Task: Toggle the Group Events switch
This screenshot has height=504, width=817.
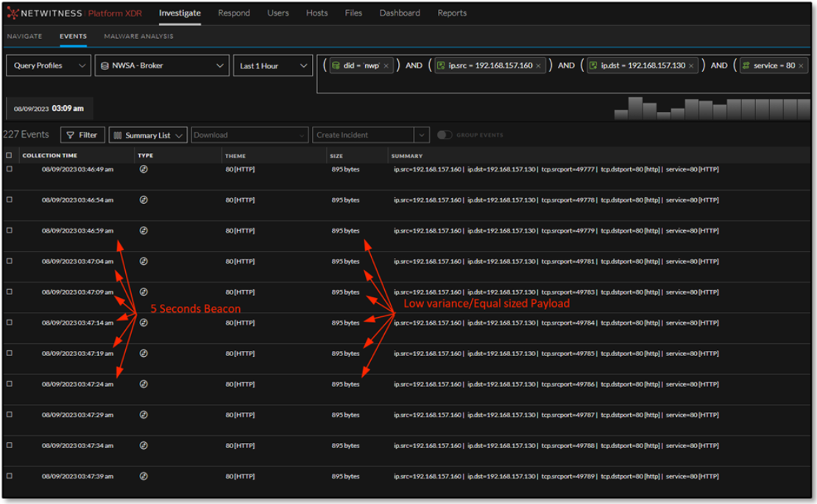Action: pos(445,135)
